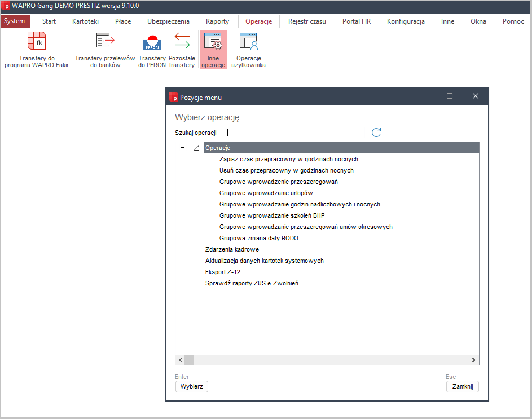Click the Zamknij button
The width and height of the screenshot is (532, 419).
click(462, 386)
